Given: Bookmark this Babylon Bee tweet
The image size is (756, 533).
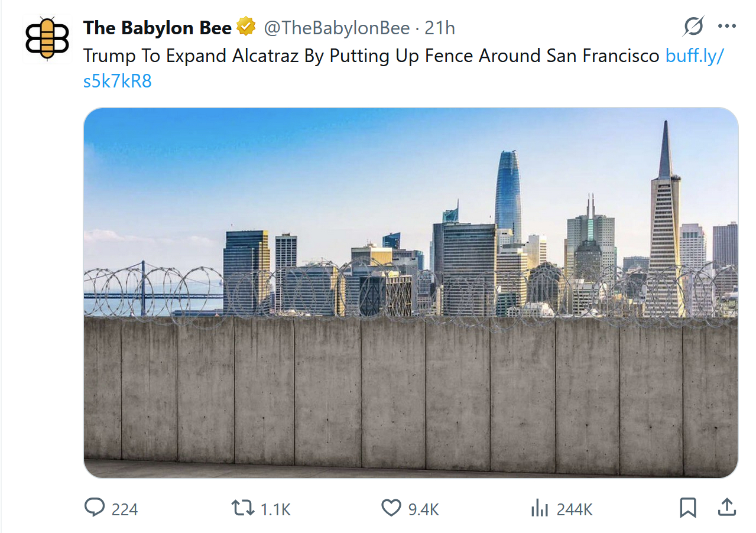Looking at the screenshot, I should 688,508.
